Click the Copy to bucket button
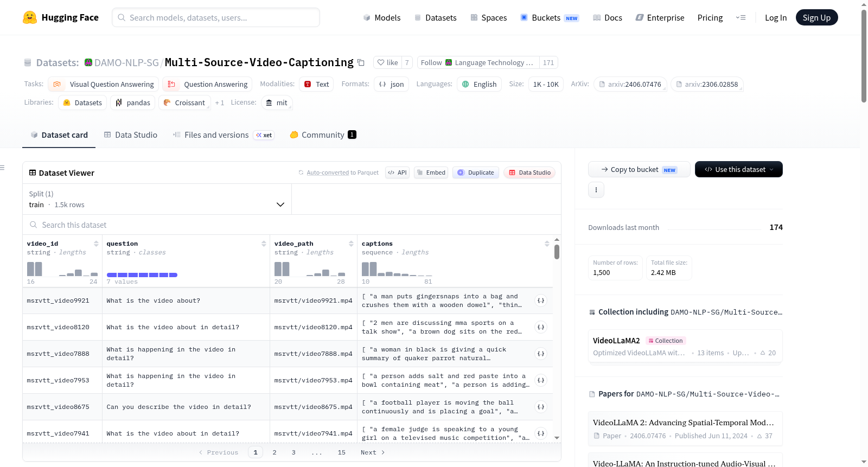 (x=639, y=169)
